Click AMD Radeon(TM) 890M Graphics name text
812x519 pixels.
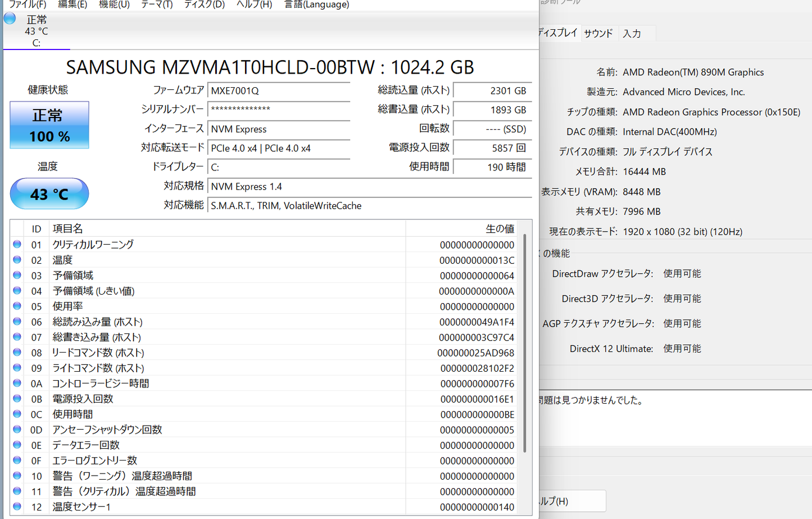[693, 72]
